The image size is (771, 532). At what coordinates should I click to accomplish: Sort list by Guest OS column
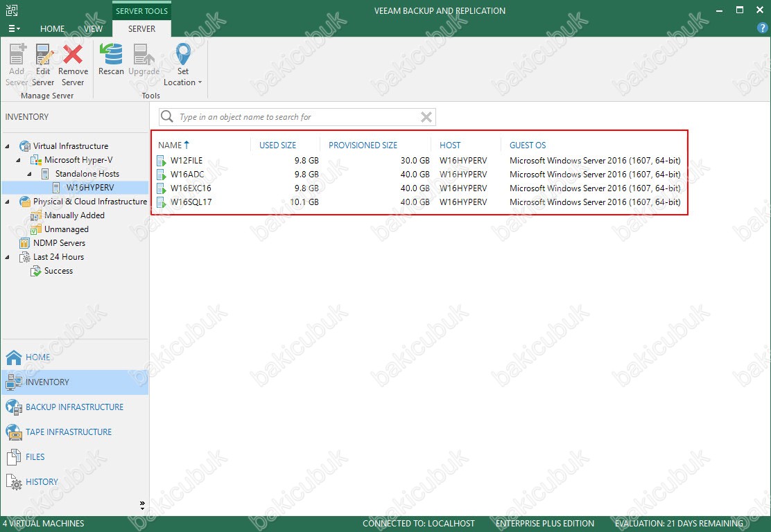click(x=527, y=145)
